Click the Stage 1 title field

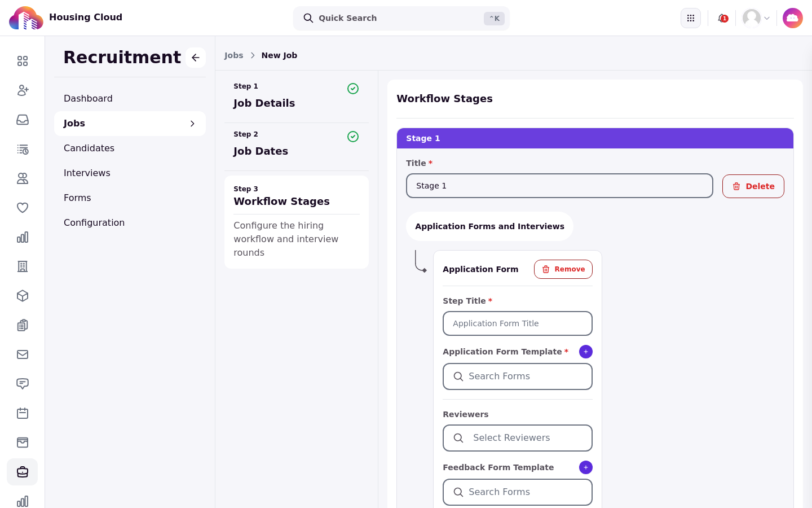pyautogui.click(x=559, y=186)
